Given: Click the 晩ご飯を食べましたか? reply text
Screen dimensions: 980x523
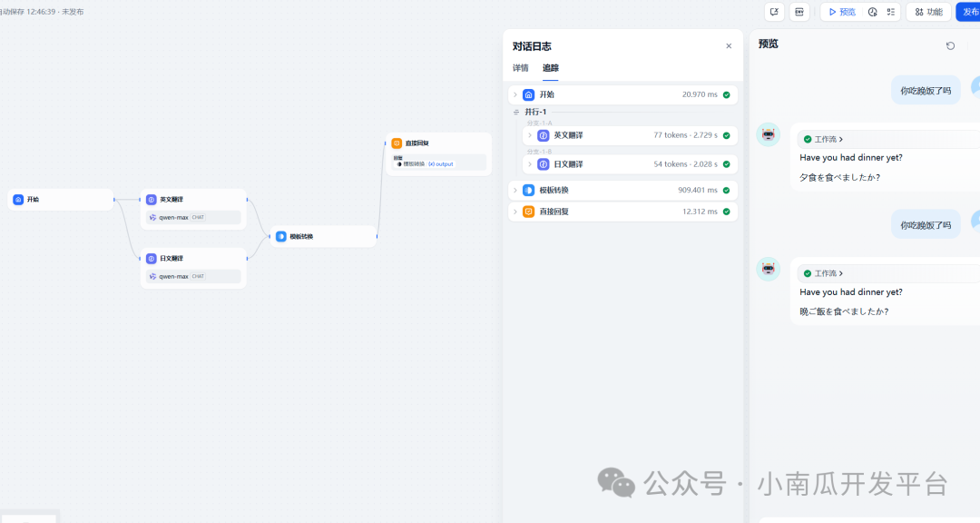Looking at the screenshot, I should pyautogui.click(x=844, y=311).
